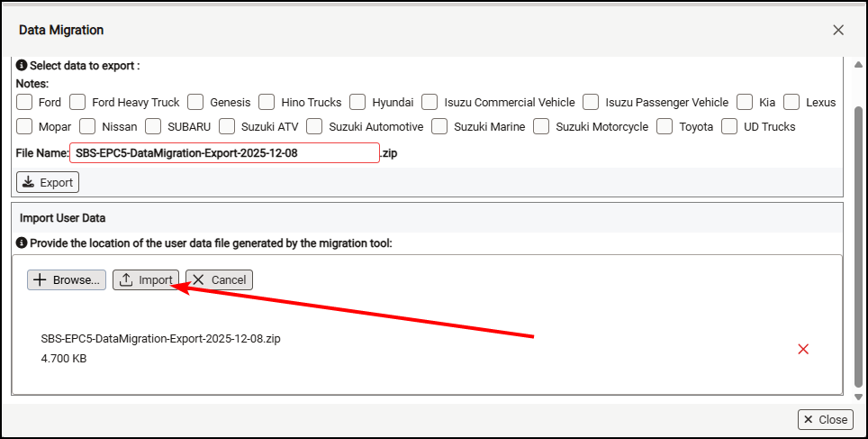Viewport: 868px width, 439px height.
Task: Cancel the file upload
Action: 219,280
